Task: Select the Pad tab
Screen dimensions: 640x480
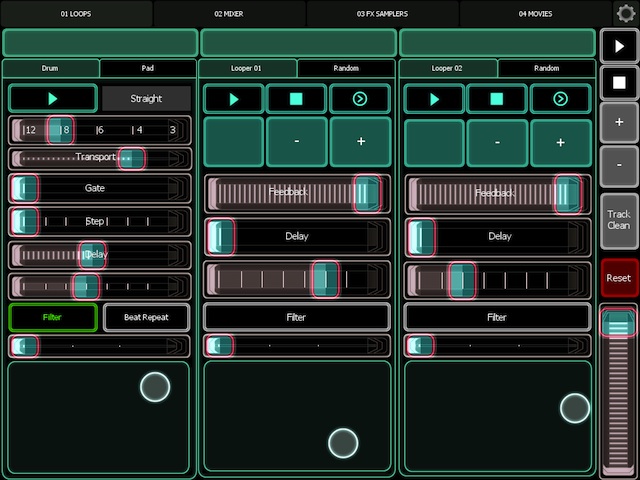Action: (147, 68)
